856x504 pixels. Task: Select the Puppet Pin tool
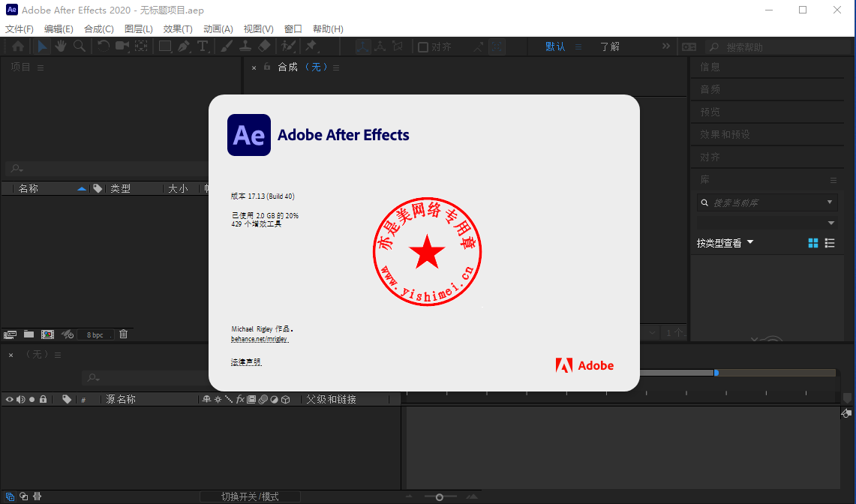tap(312, 46)
